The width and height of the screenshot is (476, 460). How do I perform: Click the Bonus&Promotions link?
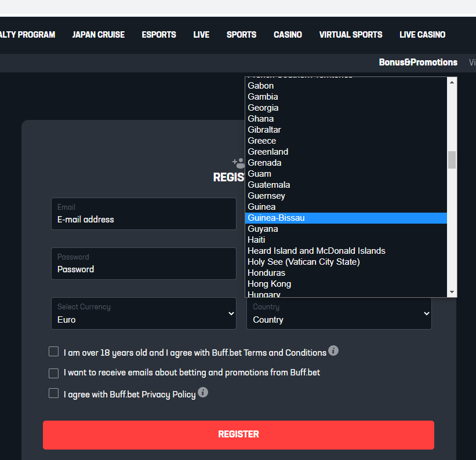point(418,62)
